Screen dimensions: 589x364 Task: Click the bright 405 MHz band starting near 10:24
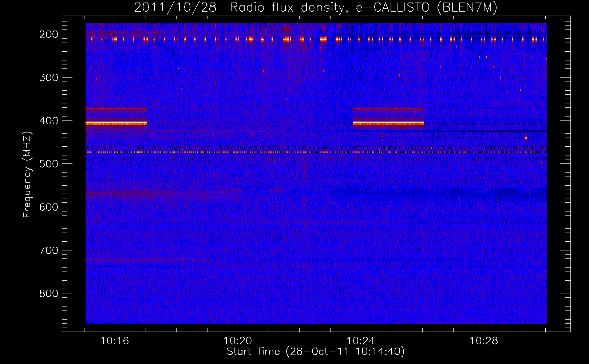pyautogui.click(x=388, y=123)
